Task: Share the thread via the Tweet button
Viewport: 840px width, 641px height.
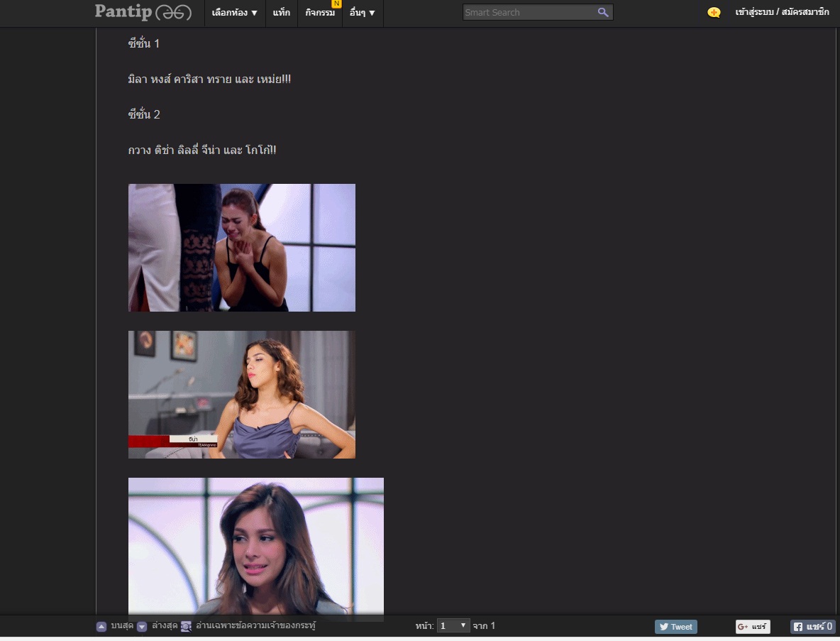Action: [x=675, y=626]
